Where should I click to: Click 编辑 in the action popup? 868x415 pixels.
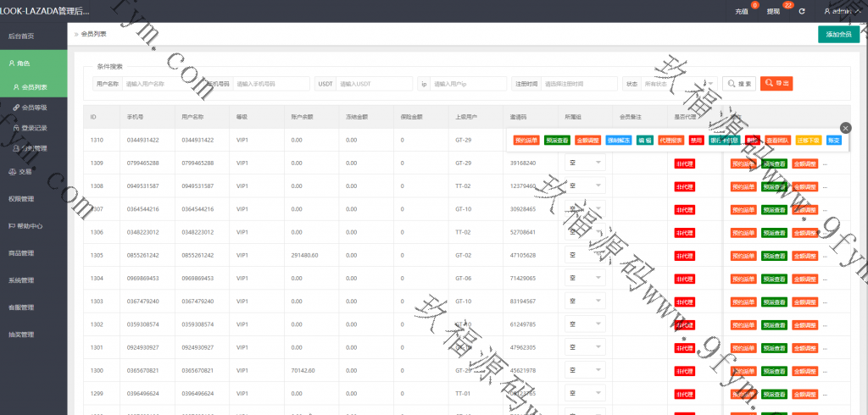coord(644,140)
